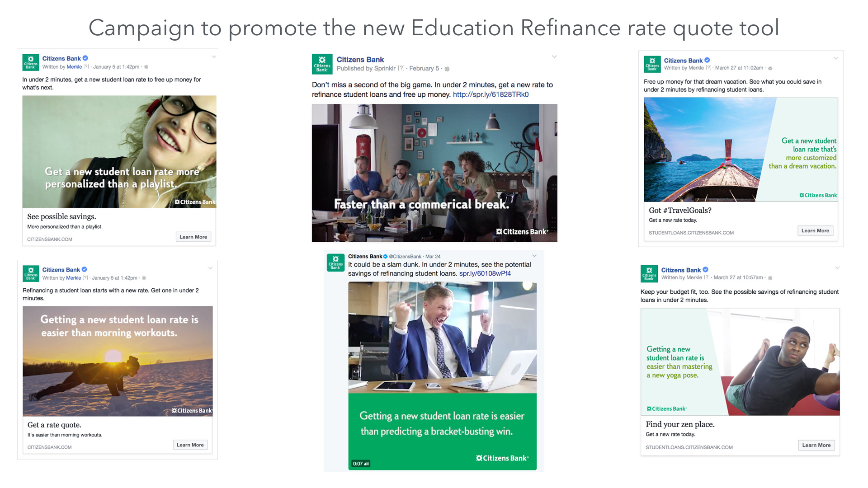Screen dimensions: 868x488
Task: Click verified badge beside @CitizensBank tweet name
Action: pyautogui.click(x=386, y=256)
